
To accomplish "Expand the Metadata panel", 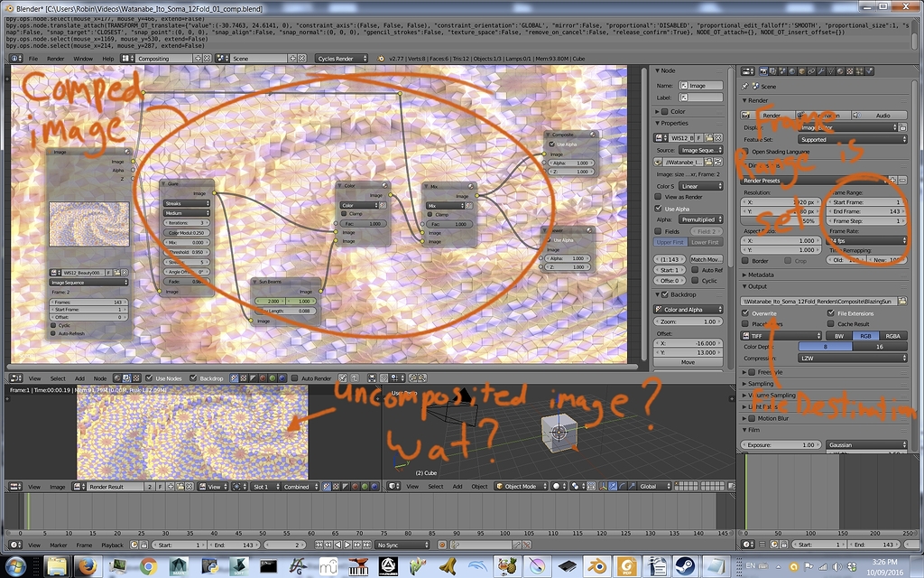I will (x=761, y=275).
